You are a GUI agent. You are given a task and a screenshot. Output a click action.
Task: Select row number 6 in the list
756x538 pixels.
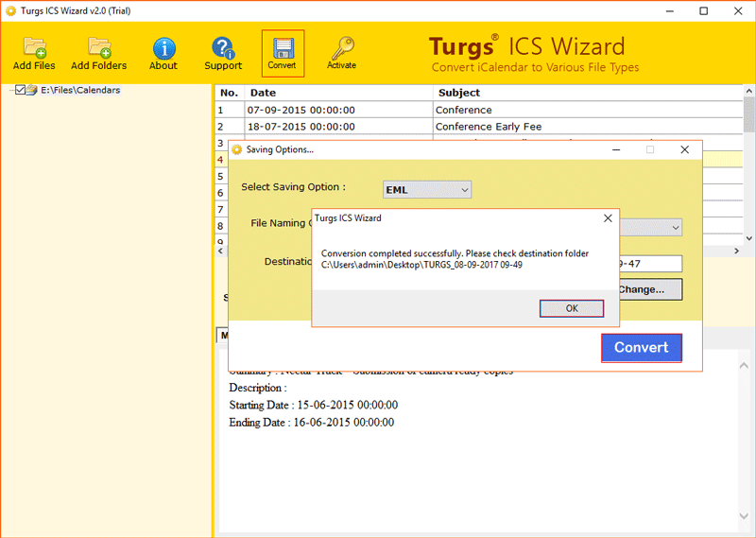[220, 193]
